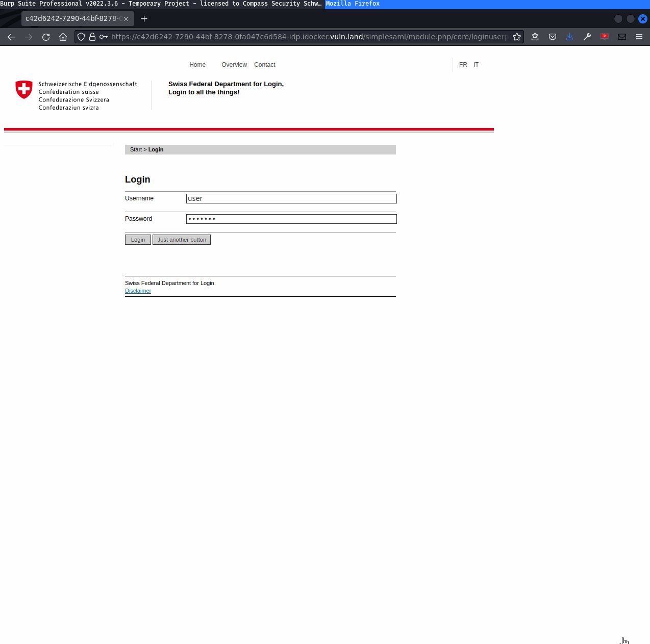Switch the site language to FR
Viewport: 650px width, 644px height.
(x=463, y=65)
